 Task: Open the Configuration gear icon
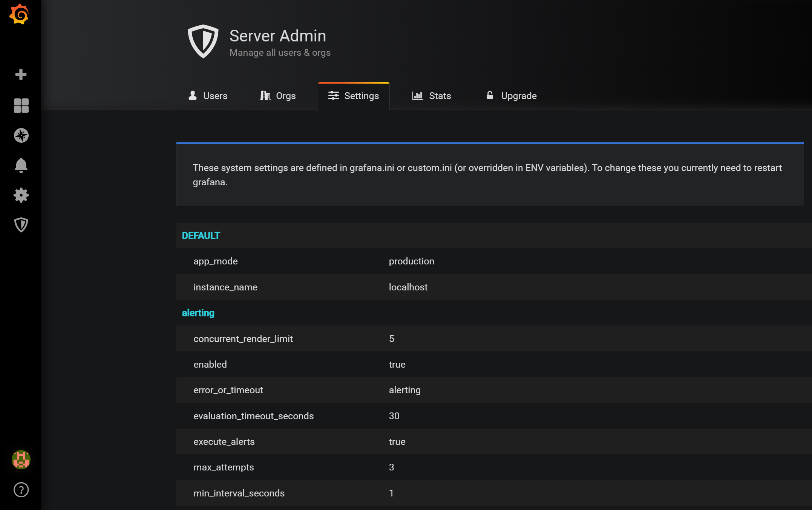pos(21,195)
